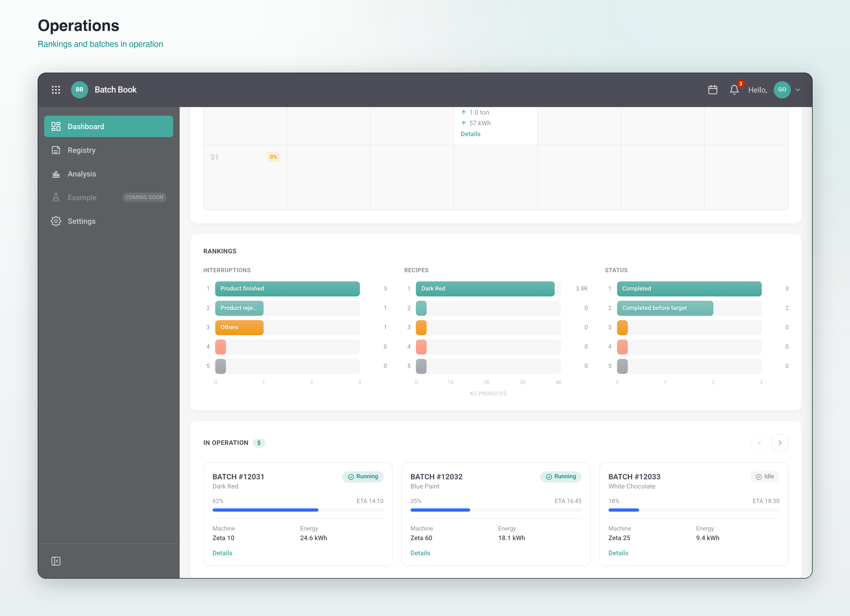Viewport: 850px width, 616px height.
Task: Click the 24.6 kWh energy value
Action: click(313, 538)
